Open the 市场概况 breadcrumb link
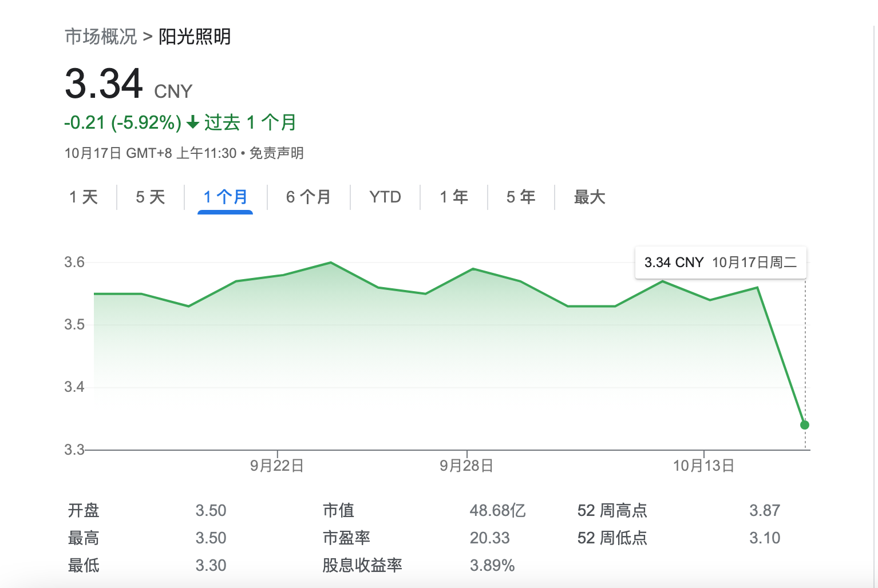The height and width of the screenshot is (588, 878). pos(101,37)
